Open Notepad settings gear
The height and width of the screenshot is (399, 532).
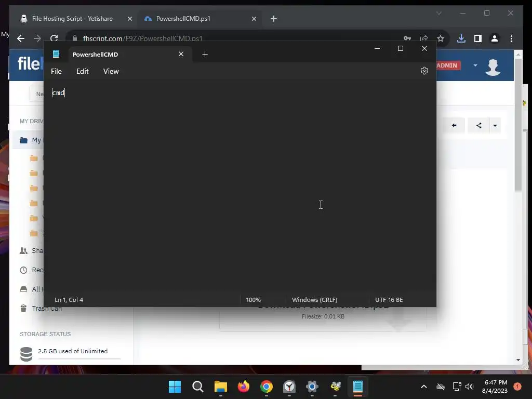[x=424, y=71]
